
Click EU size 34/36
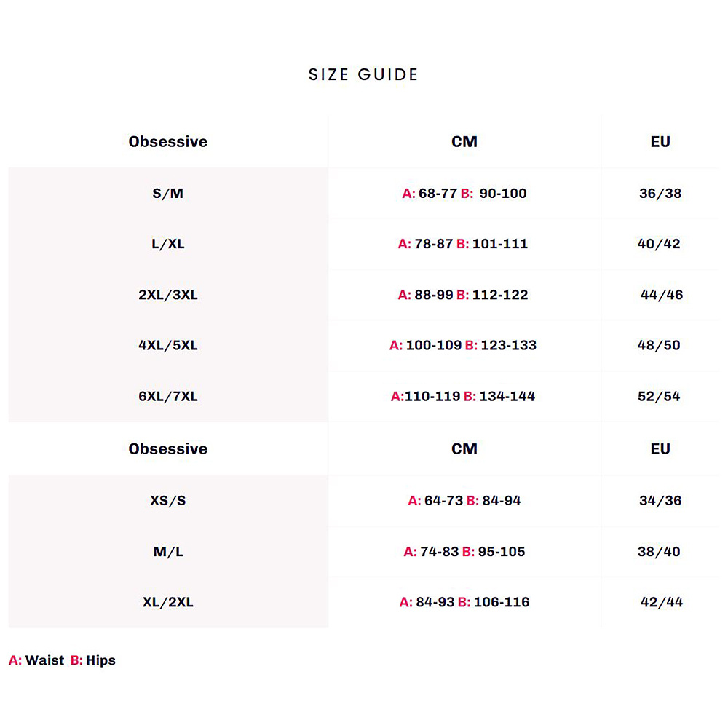[x=660, y=500]
